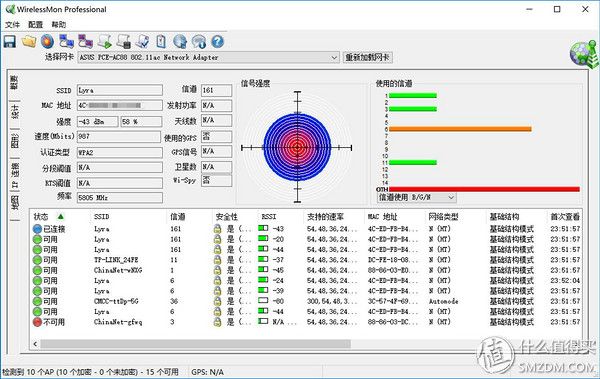Open the 文件 menu
This screenshot has width=600, height=379.
12,25
